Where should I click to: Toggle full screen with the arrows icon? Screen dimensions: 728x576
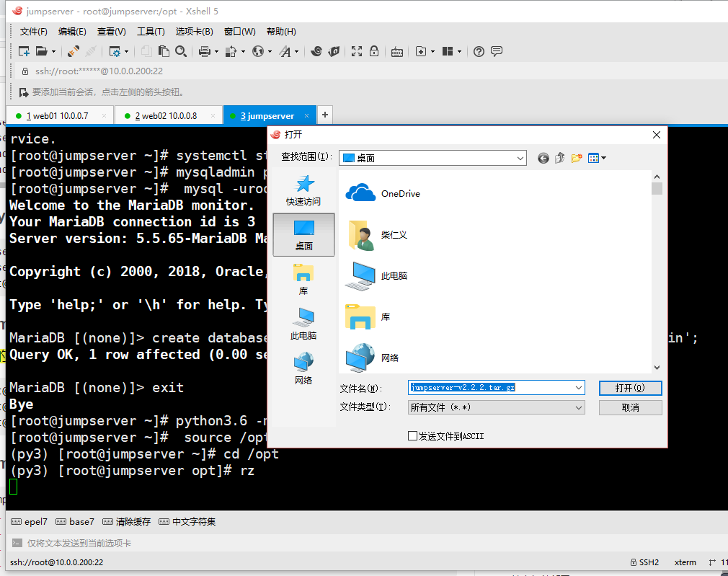click(x=357, y=51)
